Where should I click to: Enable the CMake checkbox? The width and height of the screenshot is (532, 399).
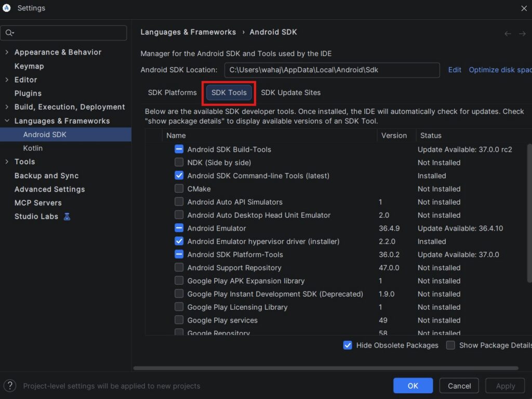179,189
